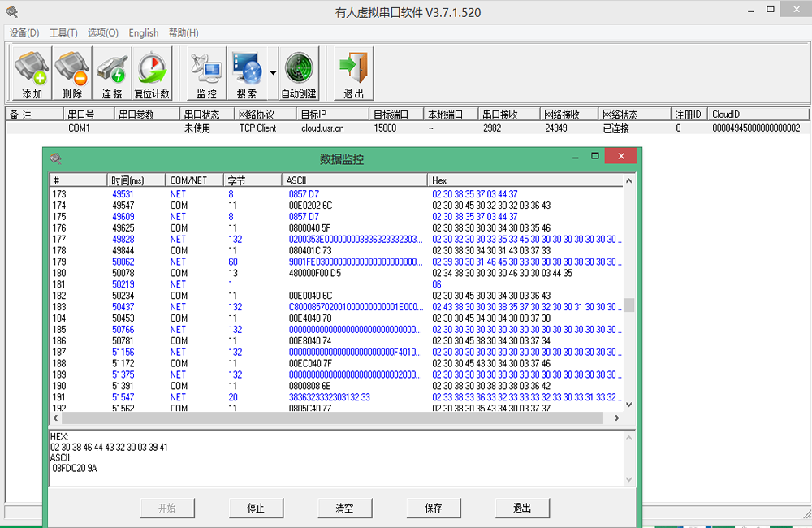The width and height of the screenshot is (812, 528).
Task: Click the Exit (退出) door icon
Action: tap(353, 74)
